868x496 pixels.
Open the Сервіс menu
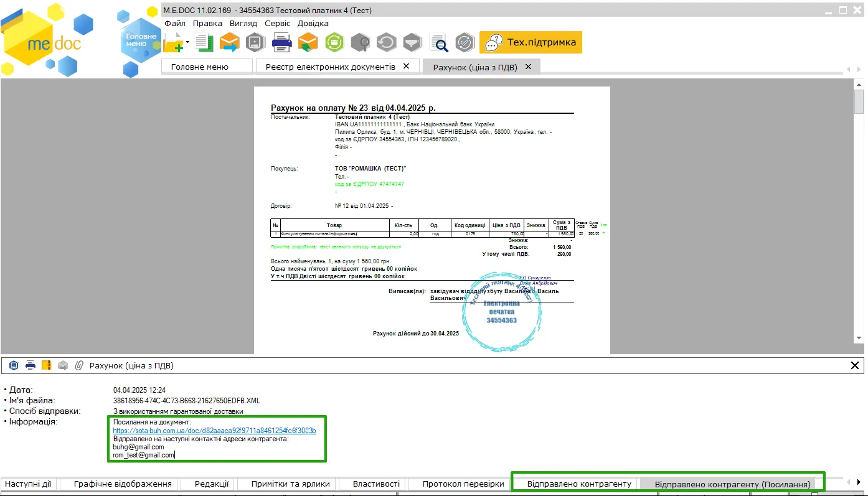coord(277,23)
